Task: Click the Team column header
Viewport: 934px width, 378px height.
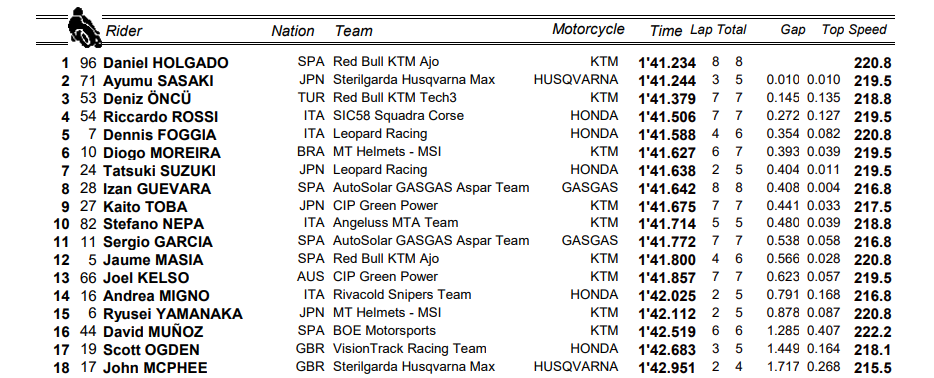Action: 353,31
